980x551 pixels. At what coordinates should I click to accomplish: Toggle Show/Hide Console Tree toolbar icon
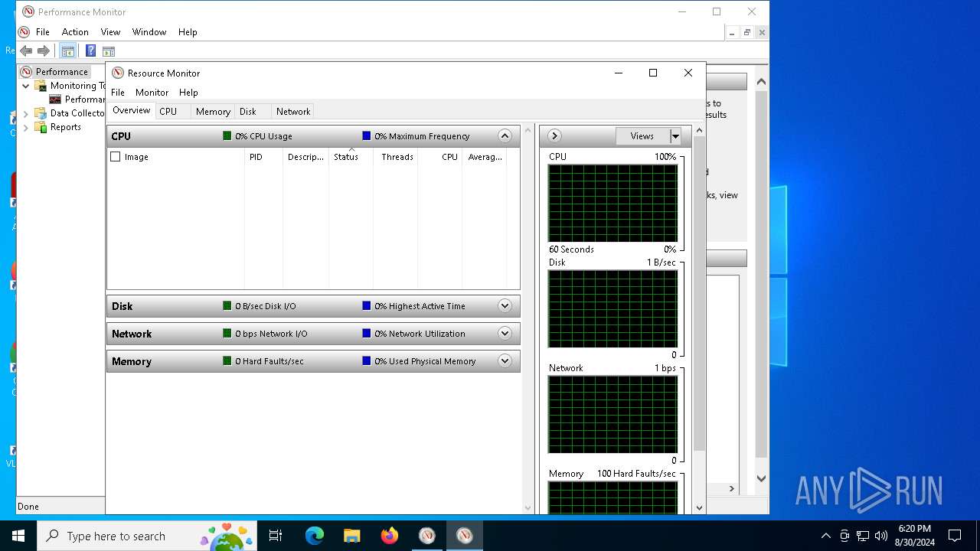click(x=67, y=51)
